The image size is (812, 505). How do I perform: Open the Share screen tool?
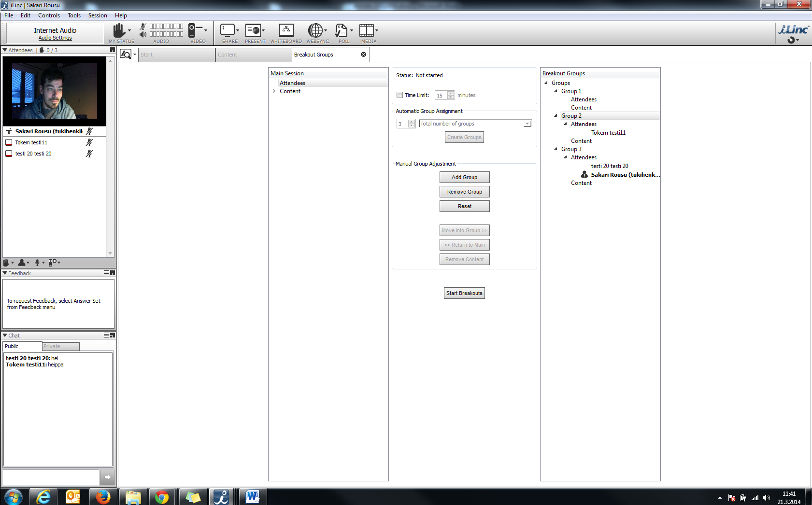pyautogui.click(x=228, y=30)
